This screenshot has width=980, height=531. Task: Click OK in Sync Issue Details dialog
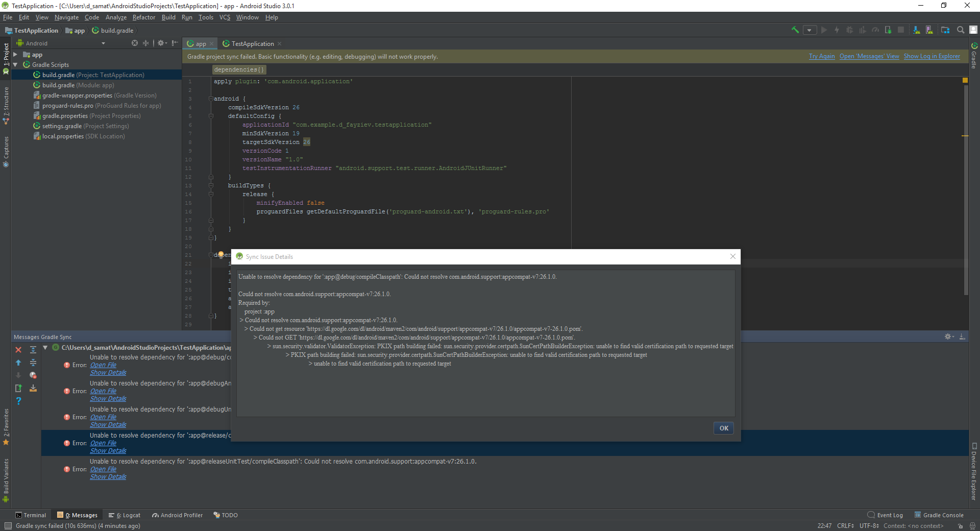[724, 428]
